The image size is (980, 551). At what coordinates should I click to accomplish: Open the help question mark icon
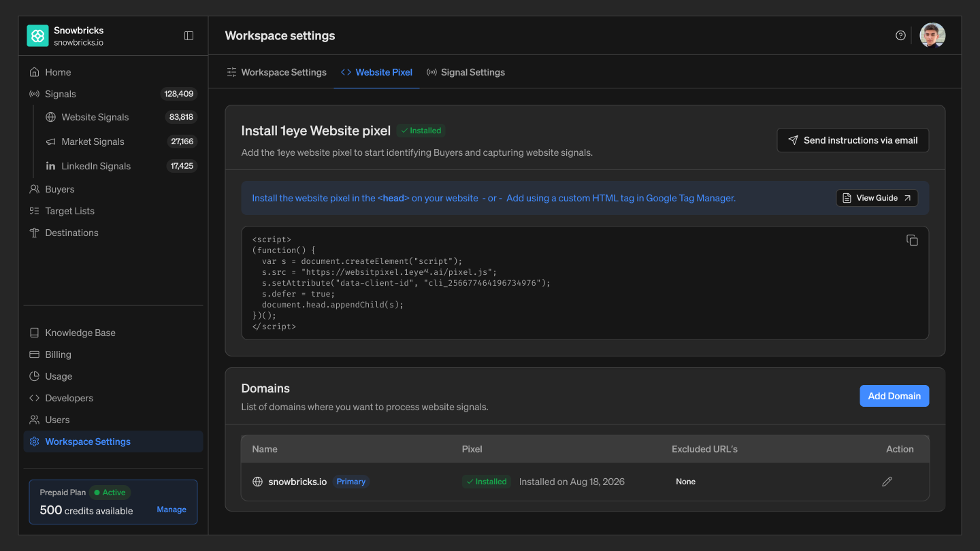[x=900, y=35]
